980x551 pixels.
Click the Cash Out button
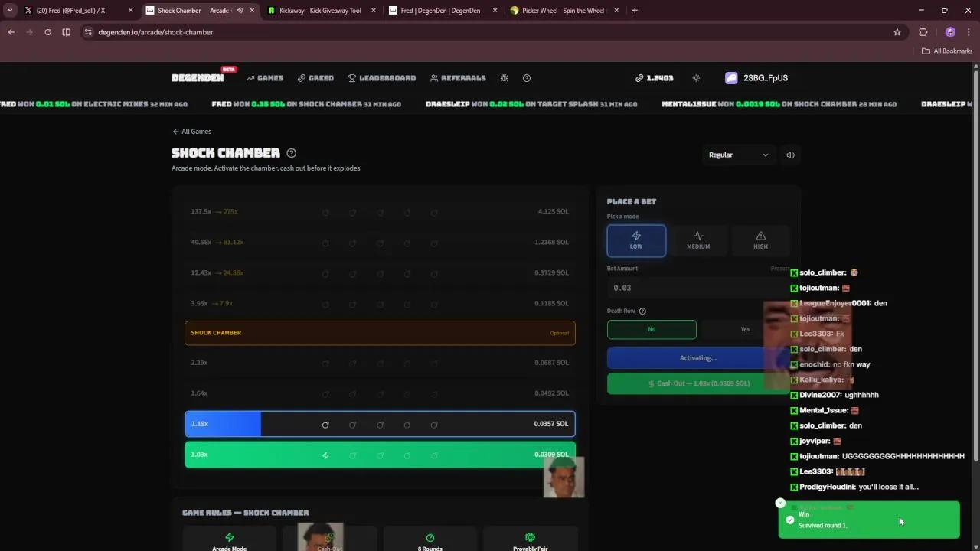[x=697, y=383]
